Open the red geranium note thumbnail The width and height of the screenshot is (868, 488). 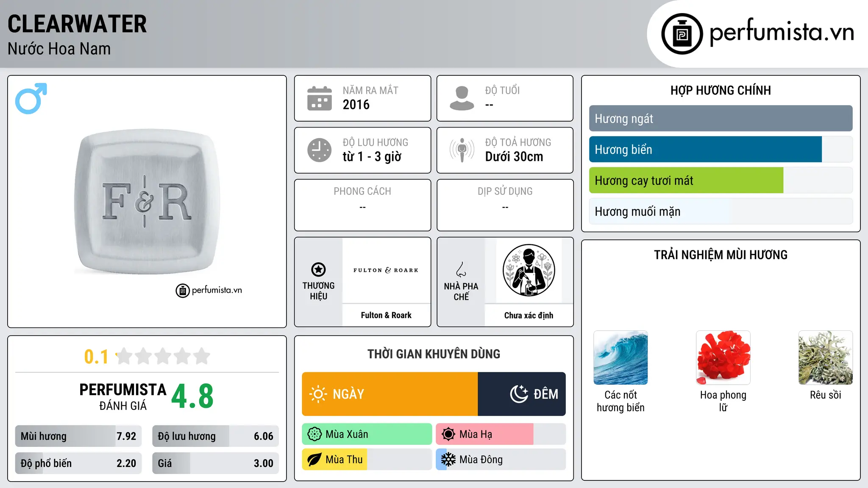click(x=723, y=358)
